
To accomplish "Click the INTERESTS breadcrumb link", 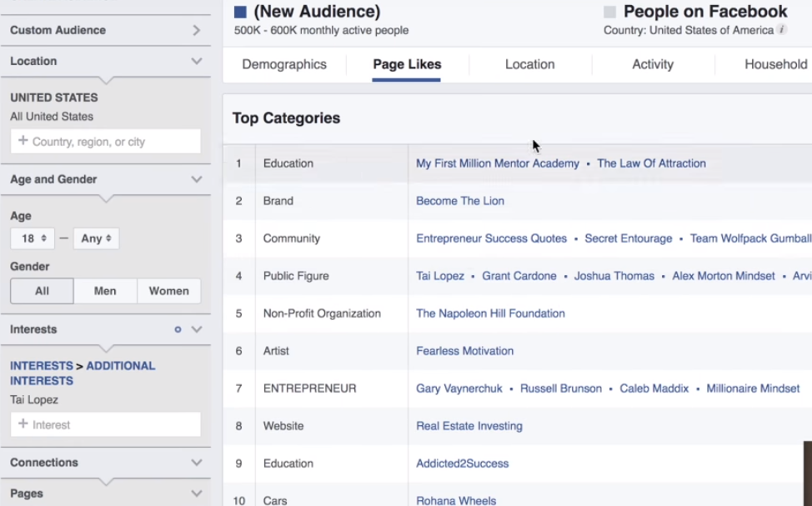I will [x=42, y=366].
